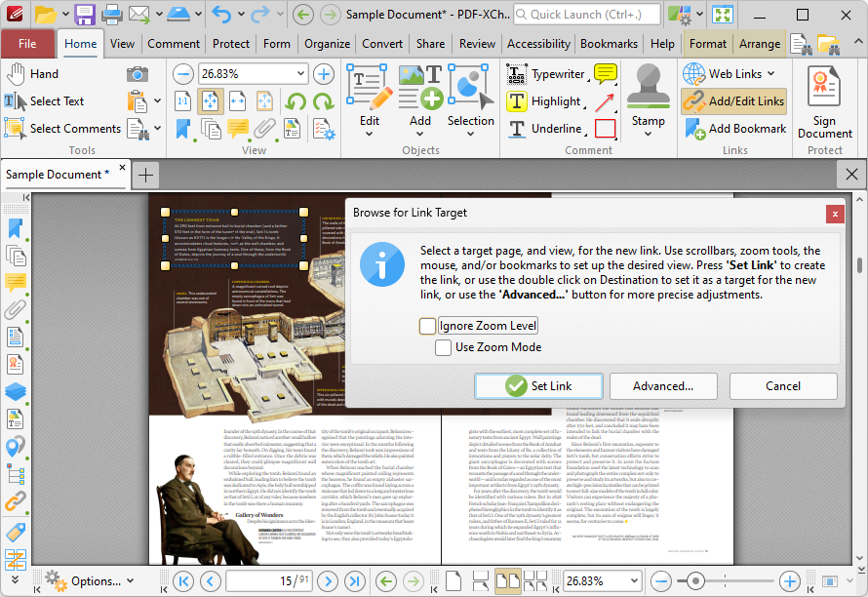
Task: Switch to the View ribbon tab
Action: pos(122,44)
